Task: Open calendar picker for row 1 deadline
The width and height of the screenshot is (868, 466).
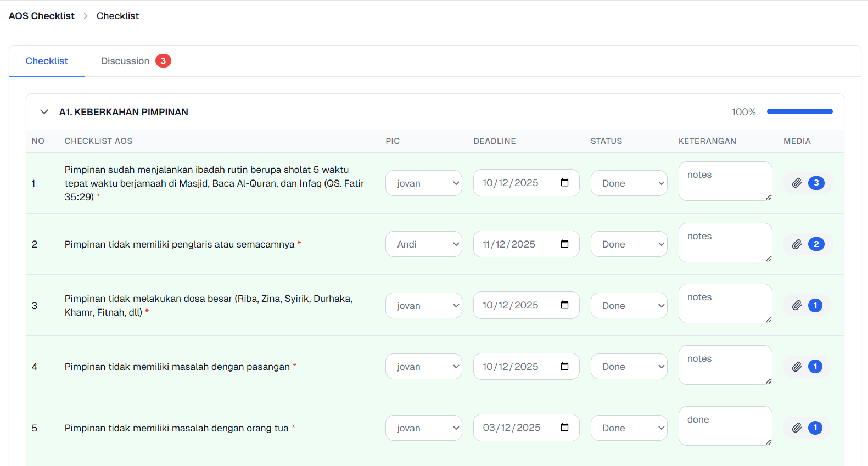Action: pos(564,183)
